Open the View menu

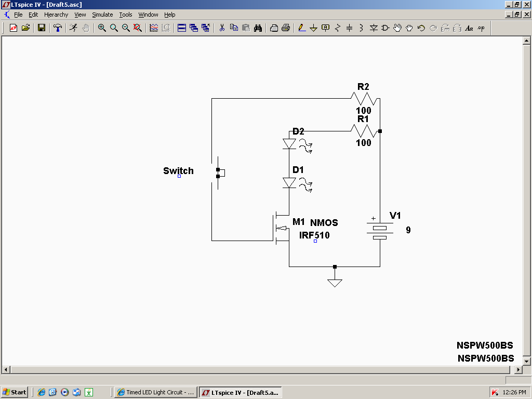[x=80, y=15]
